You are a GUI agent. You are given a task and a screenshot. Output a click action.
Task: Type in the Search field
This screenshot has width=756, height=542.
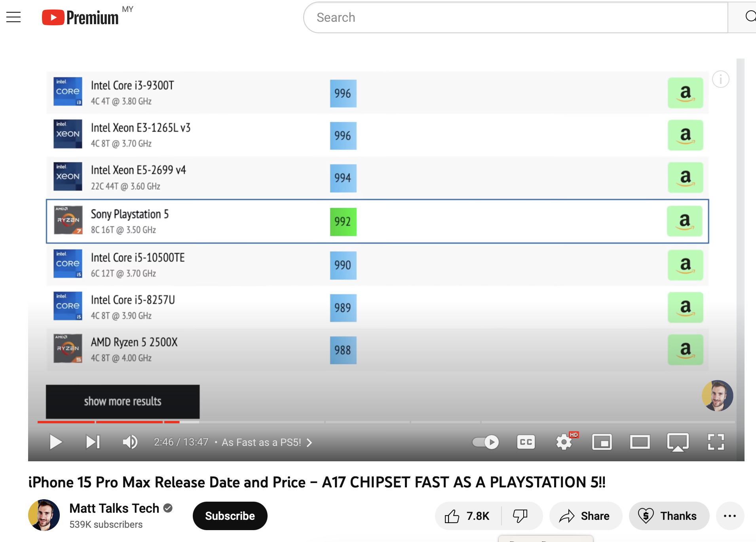click(x=515, y=17)
